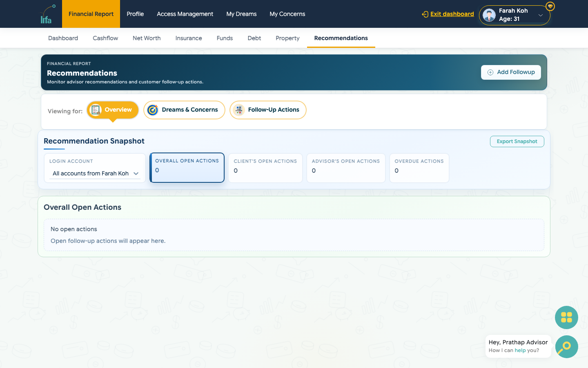Switch to the Insurance subtab

coord(189,38)
